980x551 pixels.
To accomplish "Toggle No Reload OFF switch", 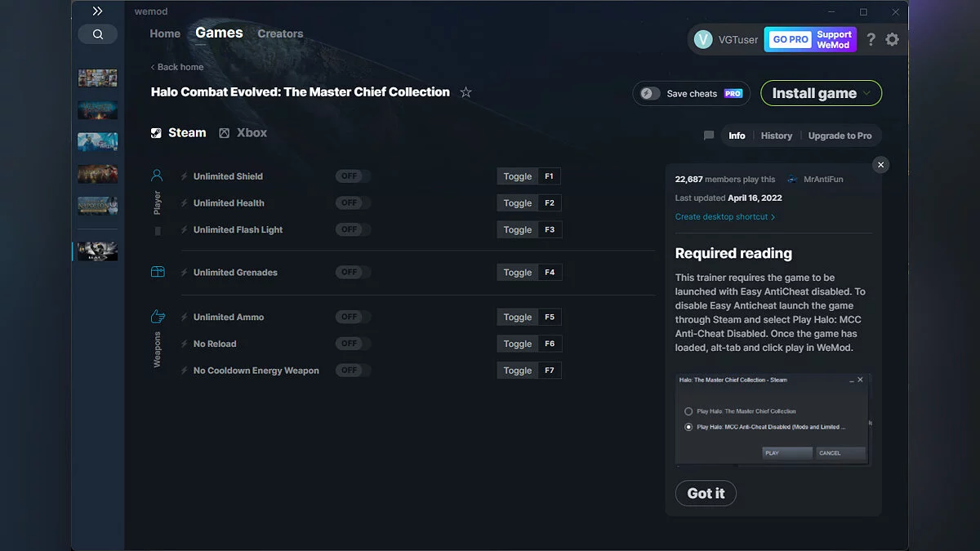I will click(353, 344).
